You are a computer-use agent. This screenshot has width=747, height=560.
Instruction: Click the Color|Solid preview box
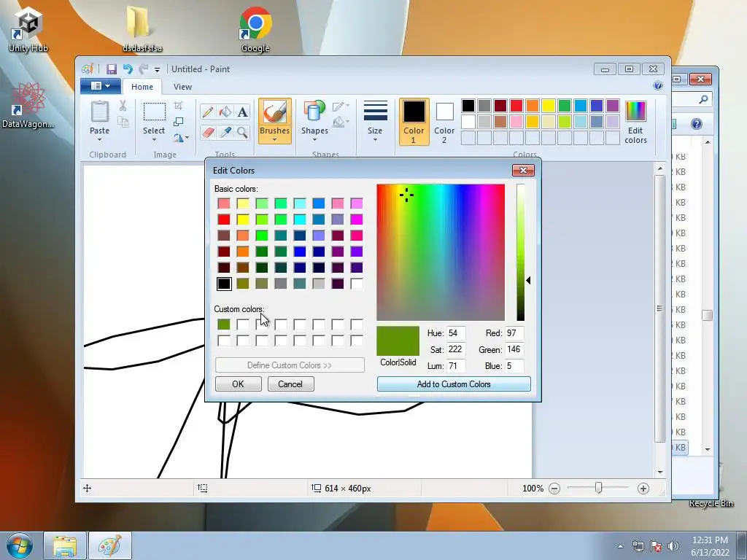click(398, 341)
